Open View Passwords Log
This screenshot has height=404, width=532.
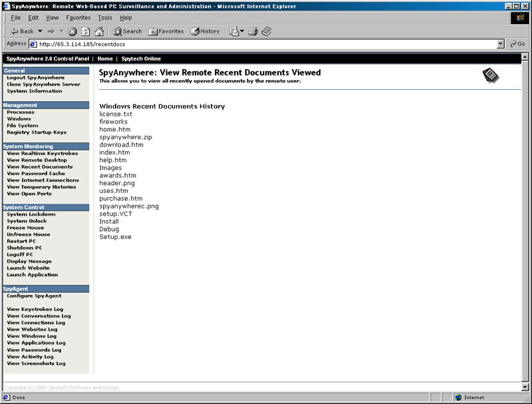pyautogui.click(x=34, y=350)
